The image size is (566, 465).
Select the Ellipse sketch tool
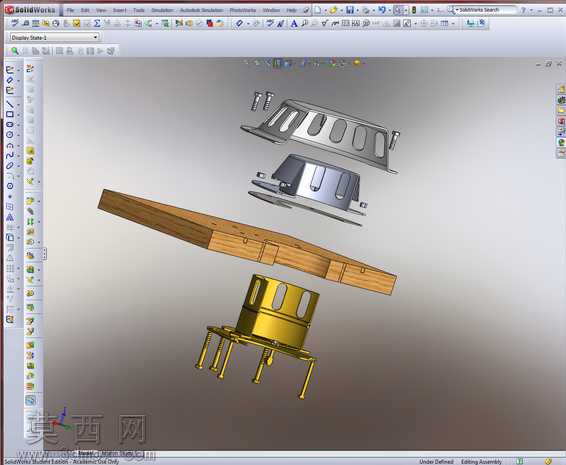[x=10, y=166]
